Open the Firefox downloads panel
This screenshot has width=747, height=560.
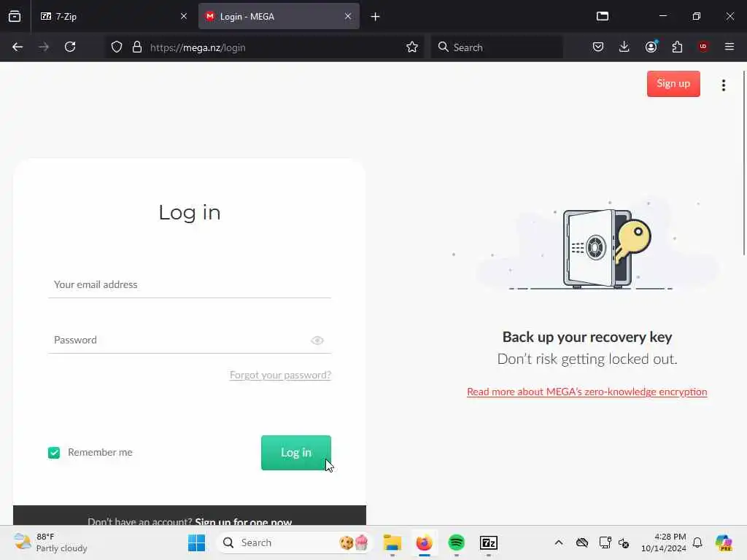coord(624,47)
